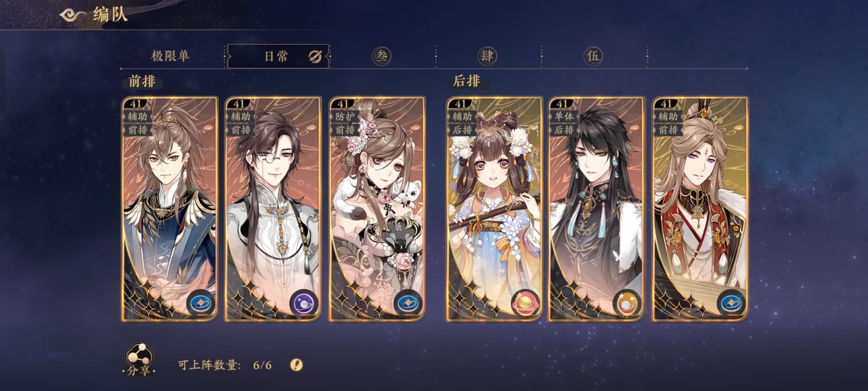Click the 分享 share icon

(x=139, y=360)
